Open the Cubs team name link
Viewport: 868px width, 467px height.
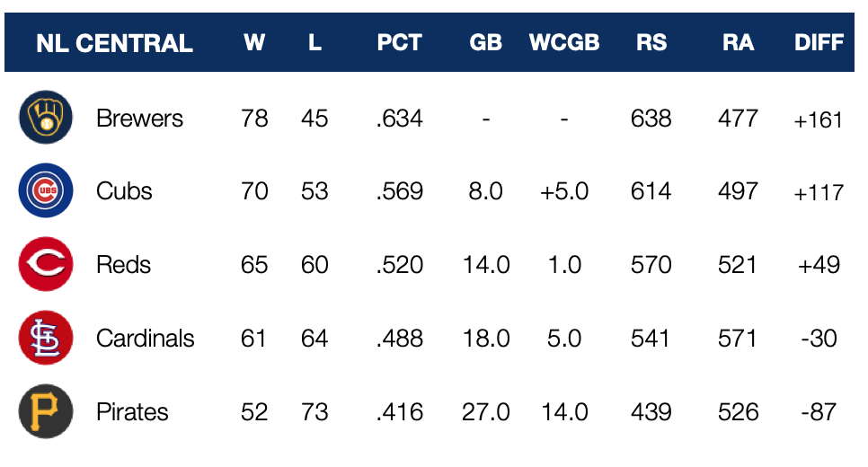tap(124, 191)
